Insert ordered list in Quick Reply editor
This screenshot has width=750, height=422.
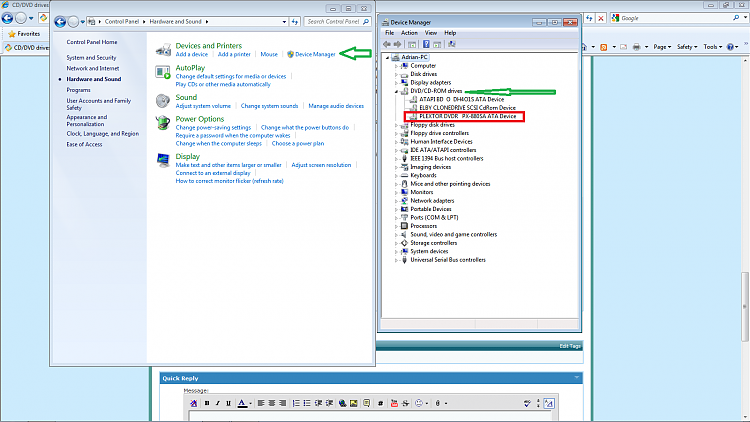click(296, 403)
